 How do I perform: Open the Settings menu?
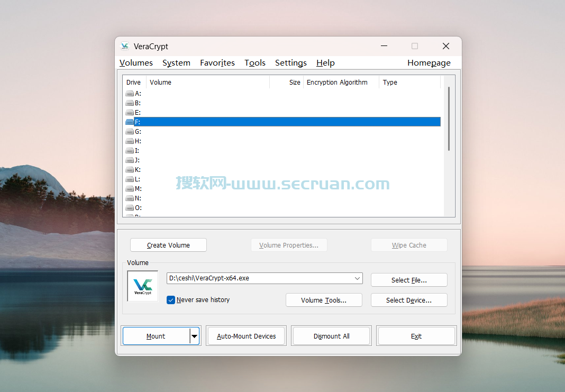tap(291, 63)
